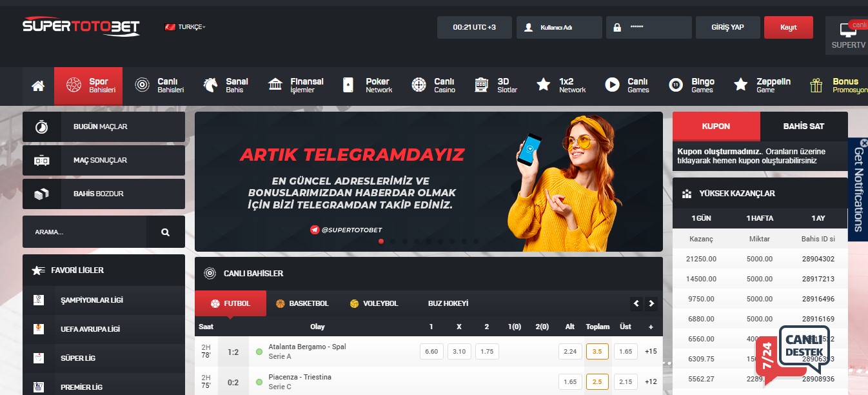
Task: Open the TÜRKÇE language dropdown
Action: pyautogui.click(x=186, y=27)
